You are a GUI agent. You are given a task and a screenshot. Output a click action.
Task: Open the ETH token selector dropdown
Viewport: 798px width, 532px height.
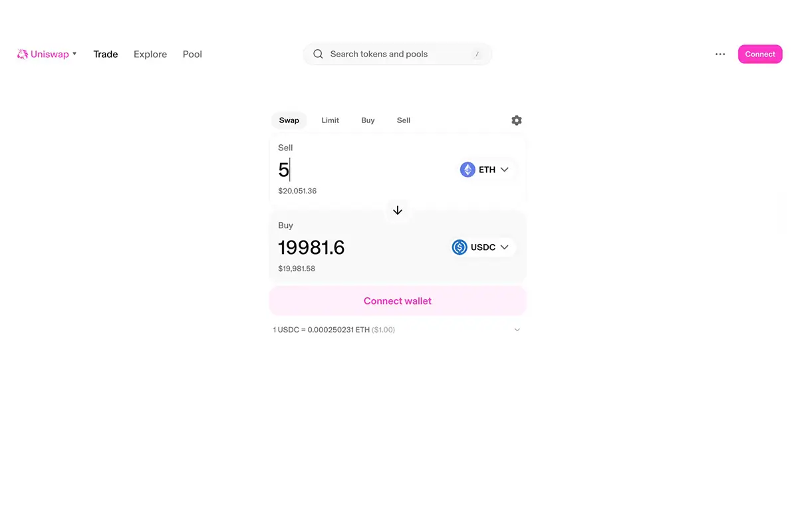(x=487, y=170)
